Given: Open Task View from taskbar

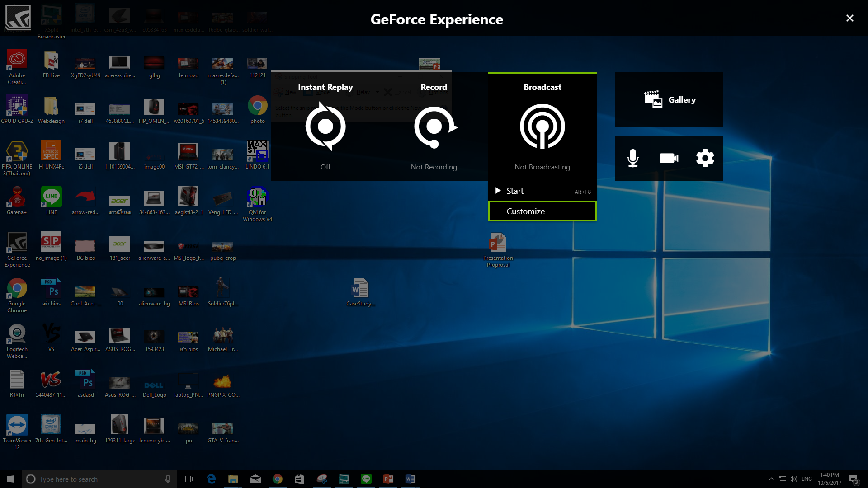Looking at the screenshot, I should (188, 479).
